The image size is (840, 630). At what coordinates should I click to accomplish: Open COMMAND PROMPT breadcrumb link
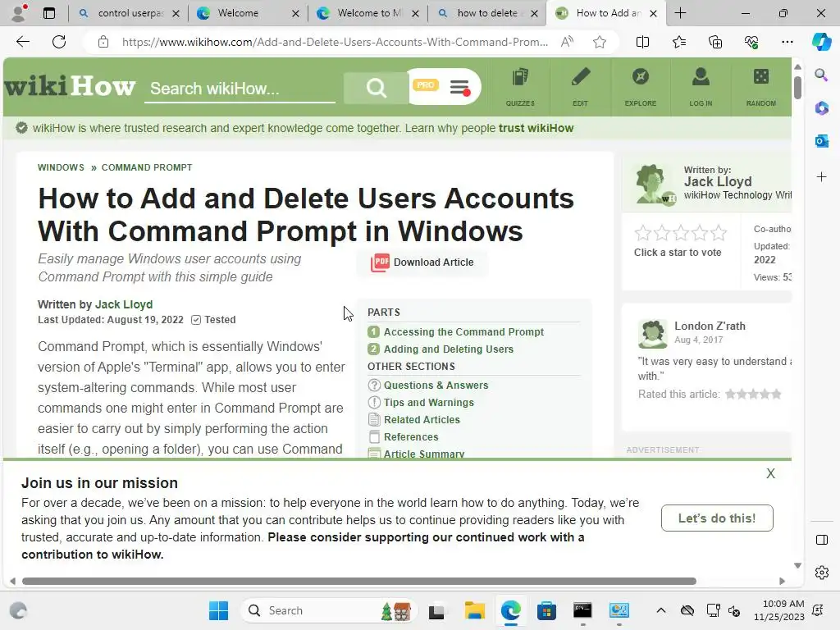point(147,167)
